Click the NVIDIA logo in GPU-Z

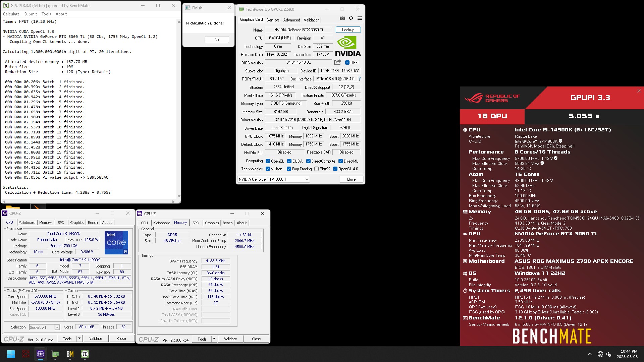[348, 47]
